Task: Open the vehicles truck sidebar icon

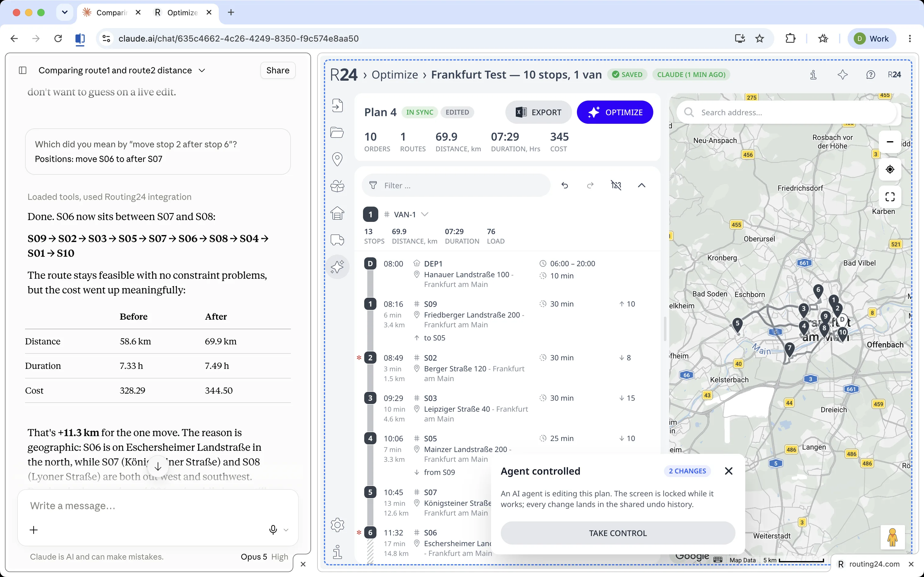Action: point(337,240)
